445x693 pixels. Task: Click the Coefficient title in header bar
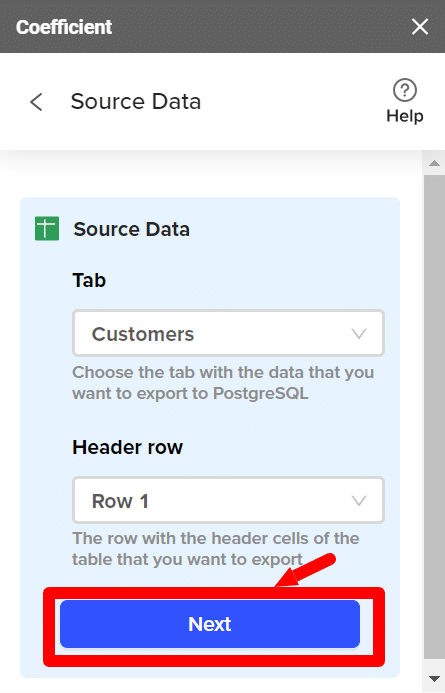pos(64,27)
